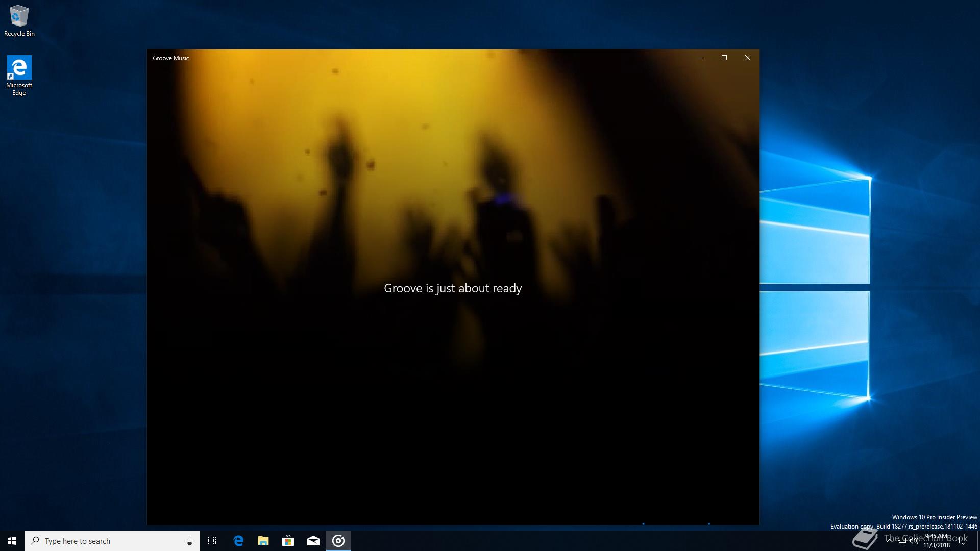Image resolution: width=980 pixels, height=551 pixels.
Task: Minimize the Groove Music window
Action: (701, 58)
